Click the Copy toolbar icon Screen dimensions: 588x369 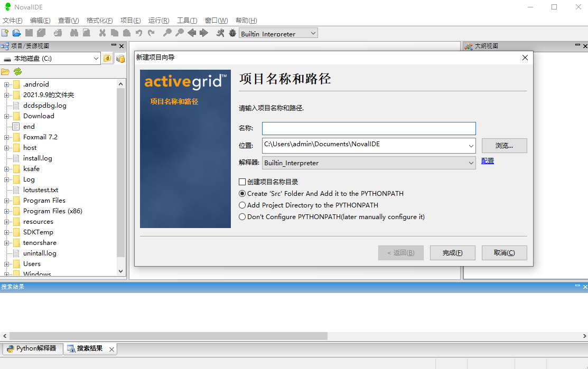point(114,33)
